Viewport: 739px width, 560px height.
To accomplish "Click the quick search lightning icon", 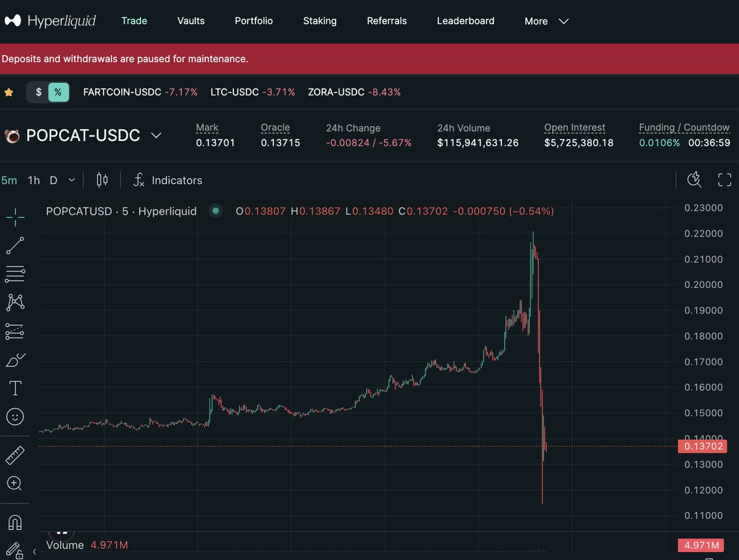I will click(695, 180).
